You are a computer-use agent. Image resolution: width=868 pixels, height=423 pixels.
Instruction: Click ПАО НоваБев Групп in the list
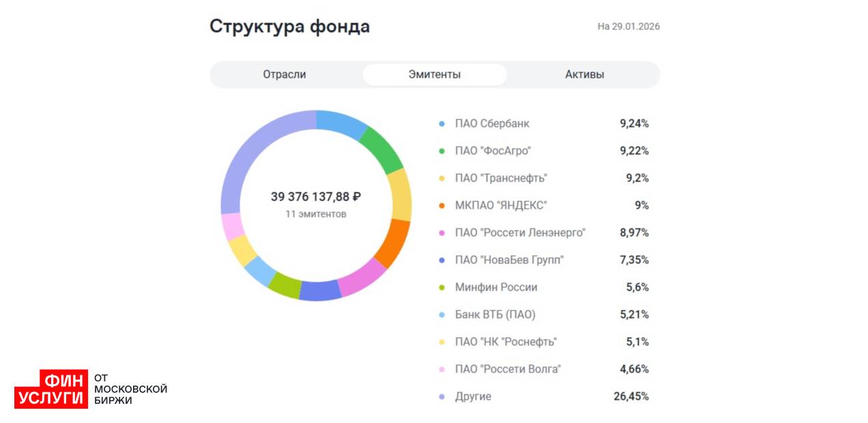pyautogui.click(x=509, y=261)
